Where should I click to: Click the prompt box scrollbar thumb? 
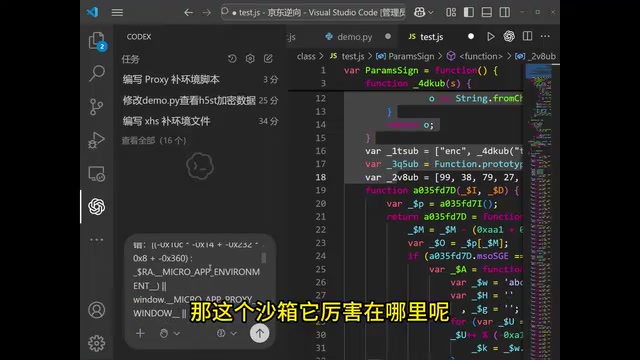click(x=264, y=258)
